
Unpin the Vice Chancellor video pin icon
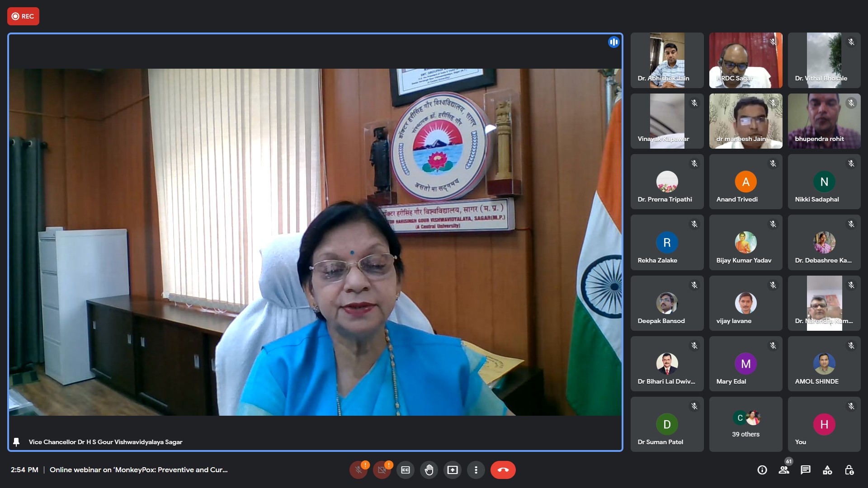click(x=16, y=442)
